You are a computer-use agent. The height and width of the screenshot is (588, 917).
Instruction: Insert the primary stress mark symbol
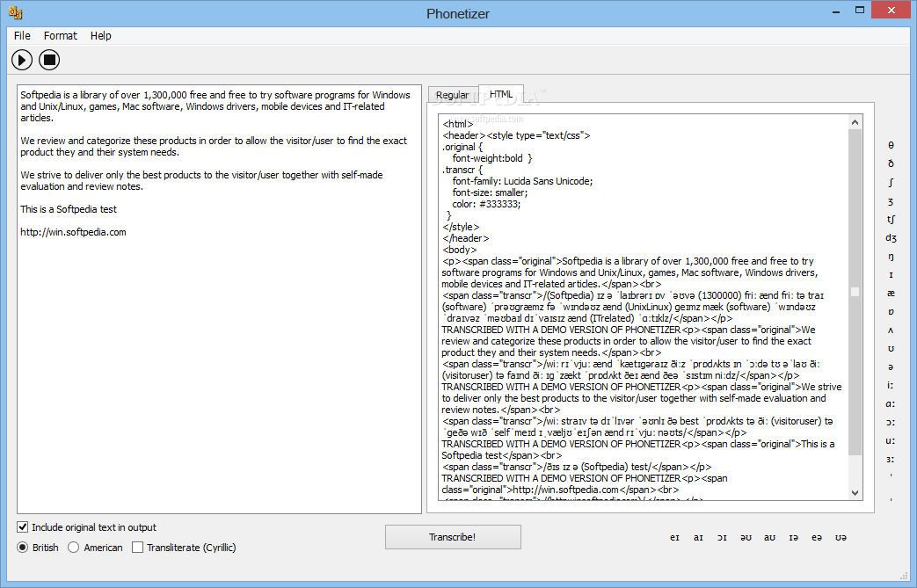pyautogui.click(x=891, y=475)
